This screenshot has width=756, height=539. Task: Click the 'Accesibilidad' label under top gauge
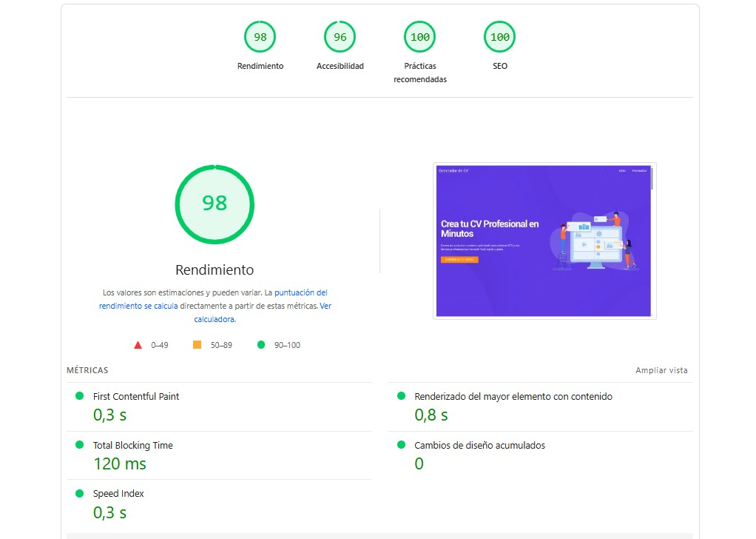point(340,66)
